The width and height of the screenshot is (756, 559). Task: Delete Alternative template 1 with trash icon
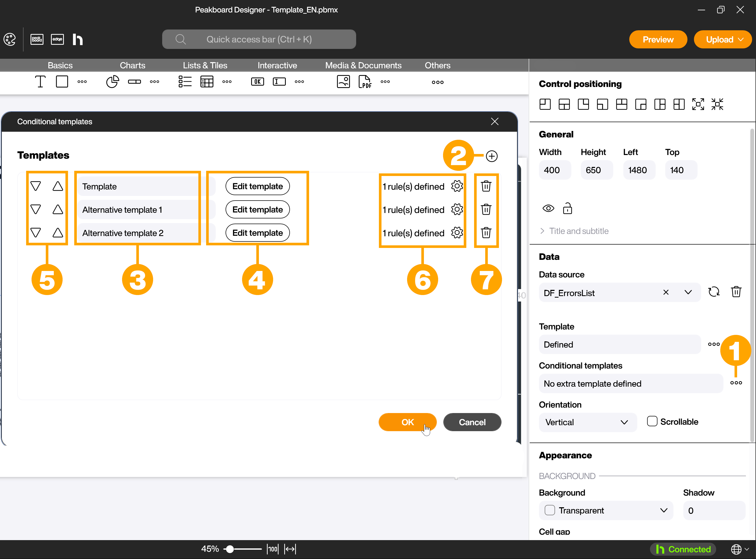click(486, 209)
